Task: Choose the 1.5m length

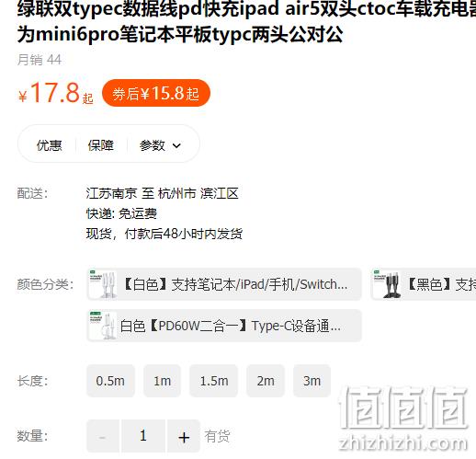Action: pos(214,381)
